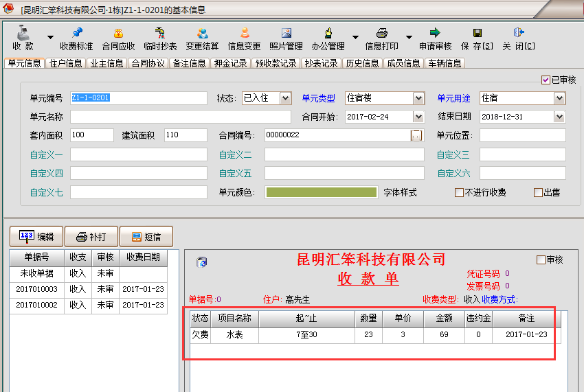Viewport: 584px width, 392px height.
Task: Click the 单元类型 blue label link
Action: [318, 98]
